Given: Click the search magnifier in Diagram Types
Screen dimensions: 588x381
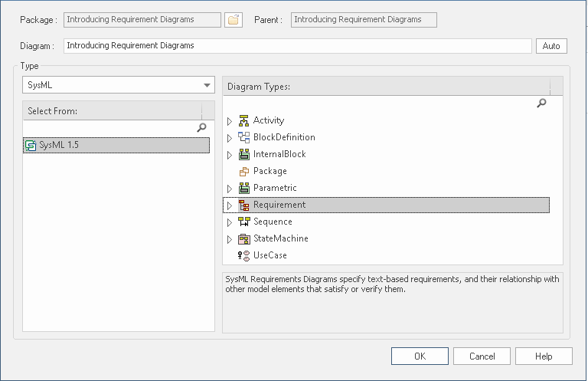Looking at the screenshot, I should pyautogui.click(x=542, y=103).
